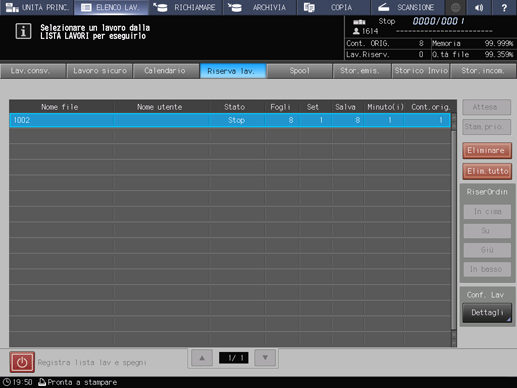This screenshot has height=388, width=517.
Task: Select the Riserva lav. tab
Action: [232, 71]
